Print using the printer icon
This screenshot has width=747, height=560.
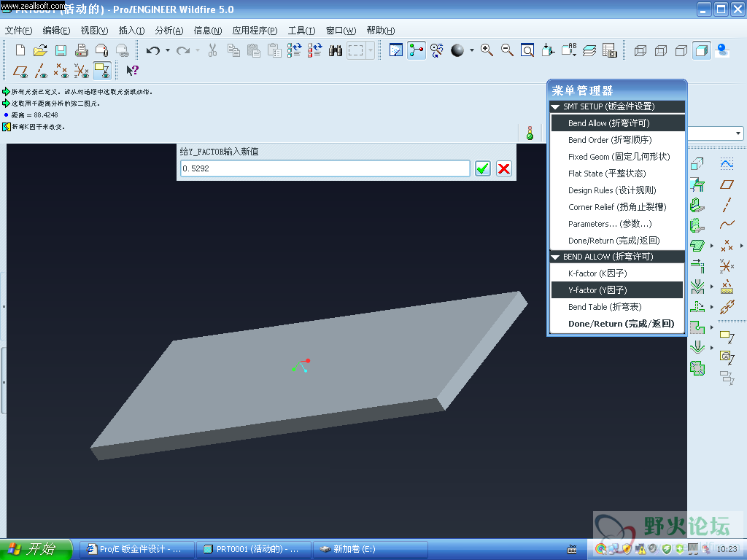point(82,50)
